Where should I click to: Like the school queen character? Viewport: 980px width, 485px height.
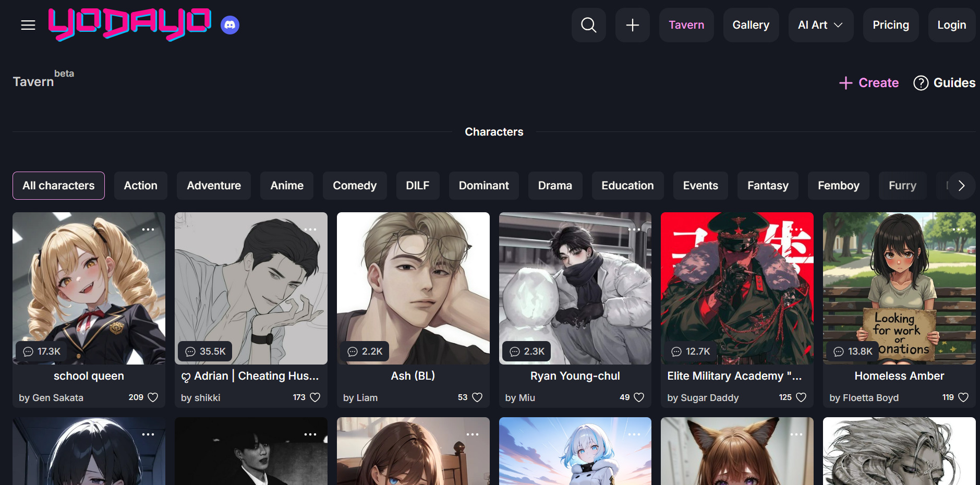click(x=153, y=397)
